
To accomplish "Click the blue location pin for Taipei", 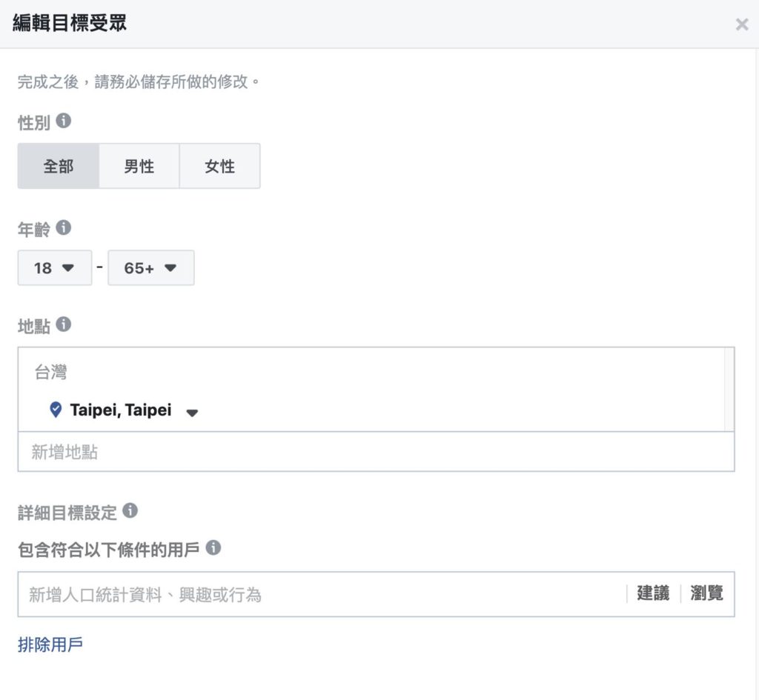I will (x=56, y=410).
